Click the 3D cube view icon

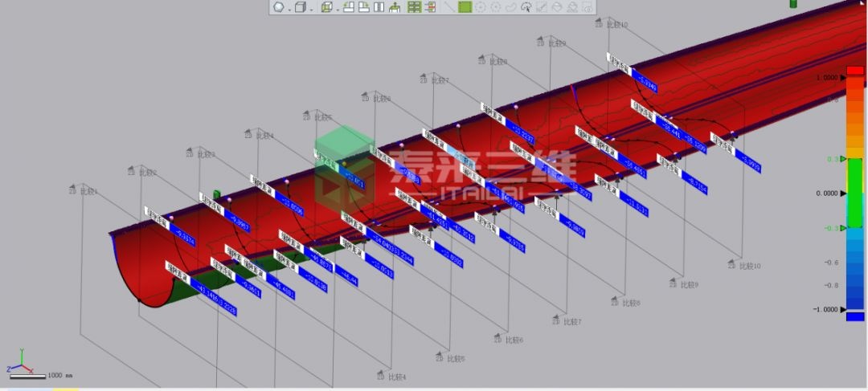tap(301, 7)
